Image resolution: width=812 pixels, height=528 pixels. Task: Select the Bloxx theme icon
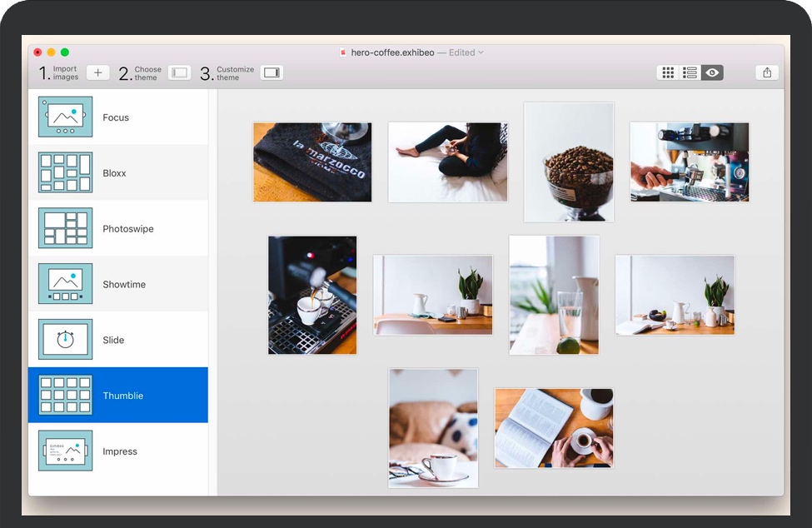click(65, 172)
